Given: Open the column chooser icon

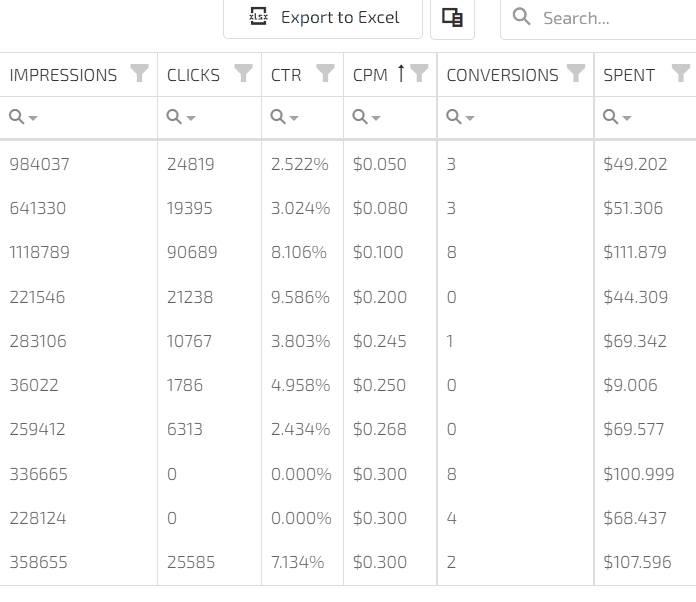Looking at the screenshot, I should [x=452, y=18].
